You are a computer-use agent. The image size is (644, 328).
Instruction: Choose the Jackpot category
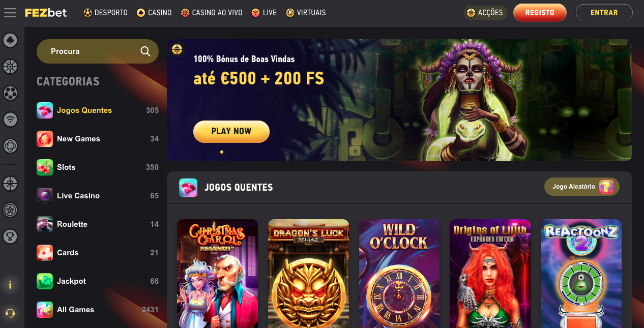pos(98,281)
